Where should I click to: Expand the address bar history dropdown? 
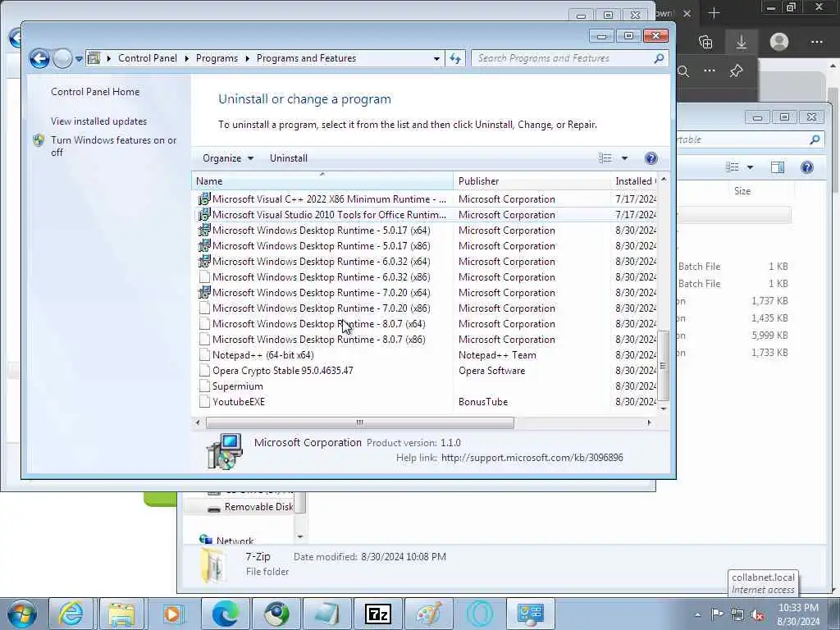(436, 58)
